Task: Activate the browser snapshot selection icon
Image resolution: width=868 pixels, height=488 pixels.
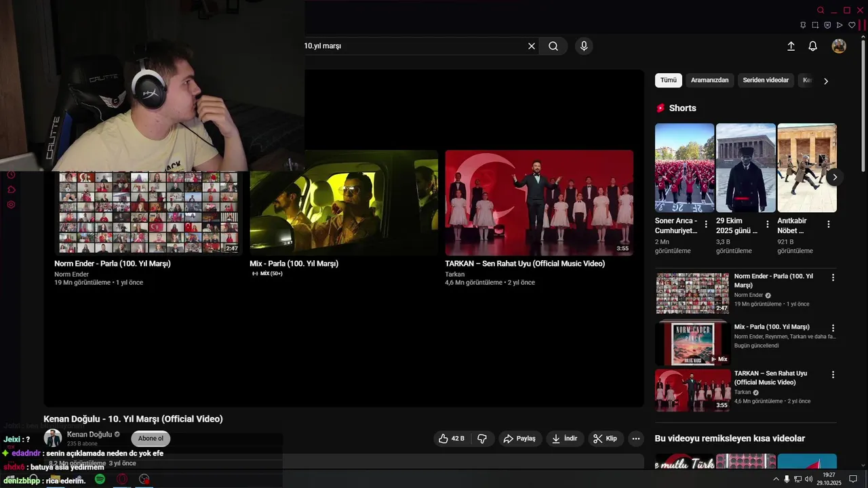Action: tap(815, 25)
